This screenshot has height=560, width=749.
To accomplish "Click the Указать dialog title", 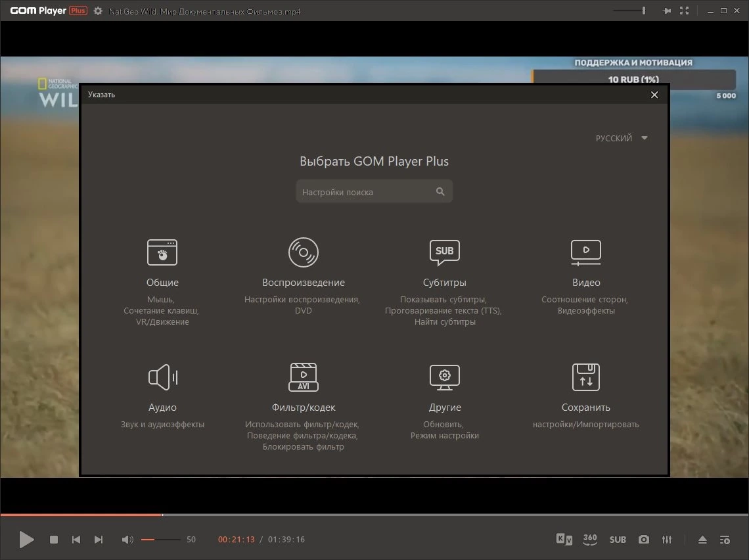I will 101,95.
